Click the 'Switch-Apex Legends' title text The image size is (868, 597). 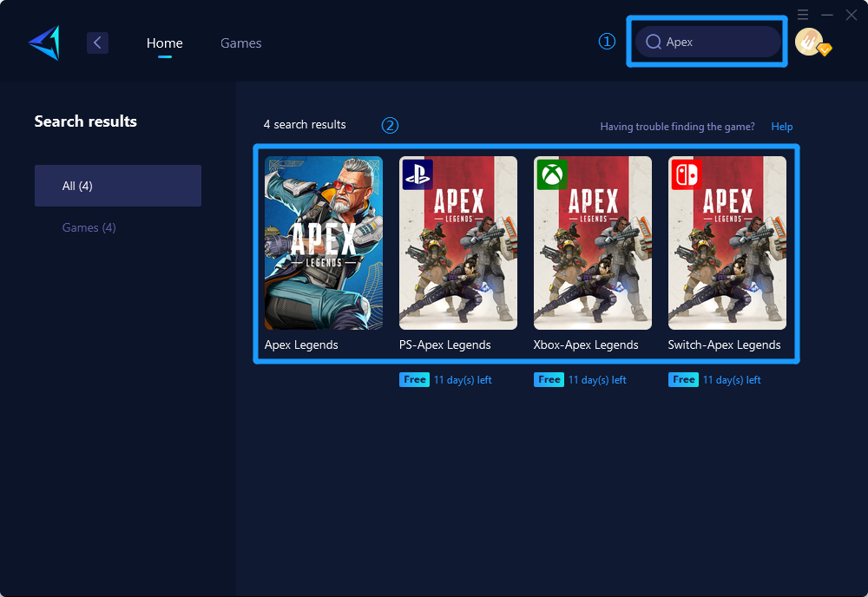pos(724,344)
